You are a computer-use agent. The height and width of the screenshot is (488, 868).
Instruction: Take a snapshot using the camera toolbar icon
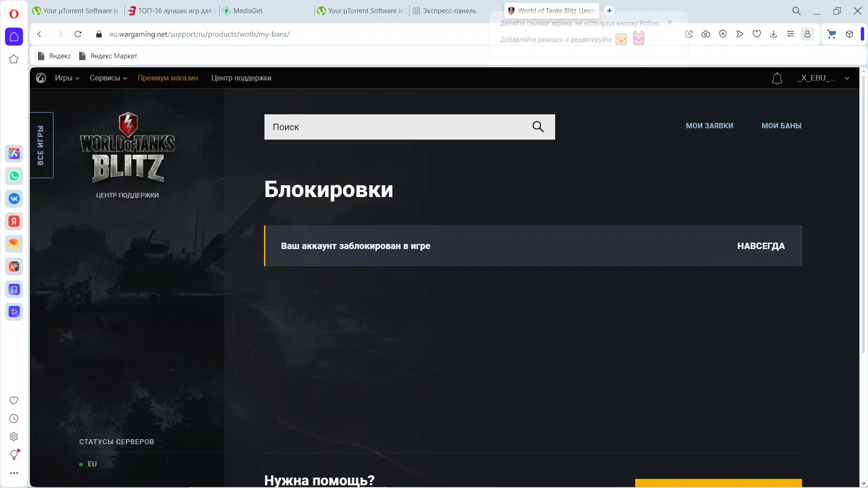(x=706, y=34)
